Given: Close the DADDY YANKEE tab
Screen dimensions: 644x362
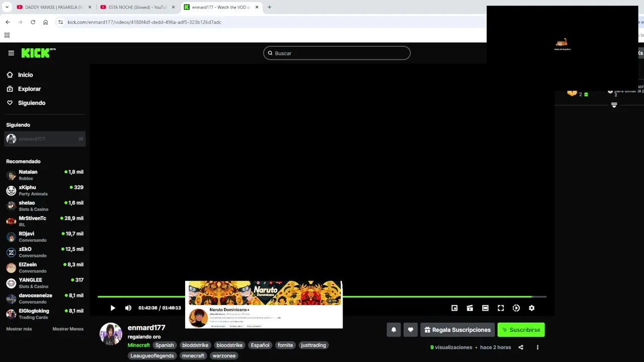Looking at the screenshot, I should (x=90, y=7).
